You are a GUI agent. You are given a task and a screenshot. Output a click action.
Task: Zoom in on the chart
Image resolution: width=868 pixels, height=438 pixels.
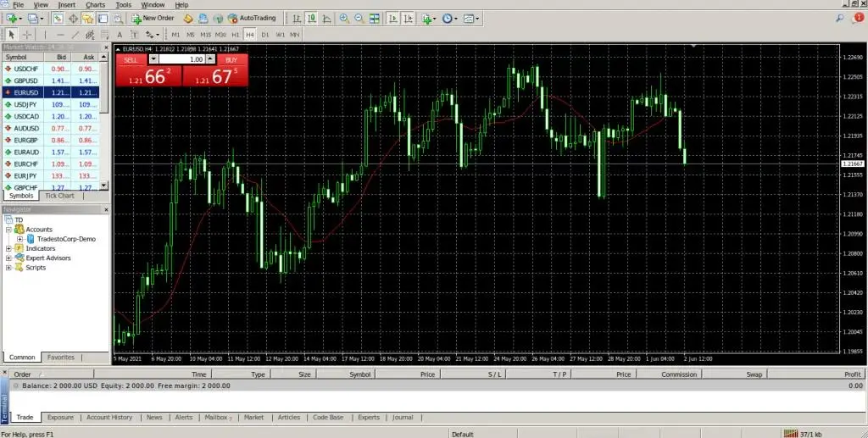click(344, 19)
